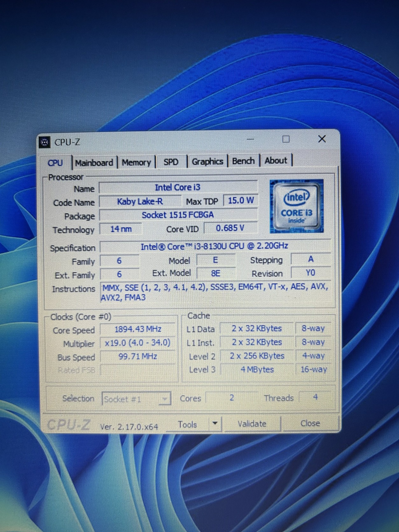Image resolution: width=399 pixels, height=532 pixels.
Task: Click the Bus Speed value 99.71 MHz
Action: tap(138, 356)
